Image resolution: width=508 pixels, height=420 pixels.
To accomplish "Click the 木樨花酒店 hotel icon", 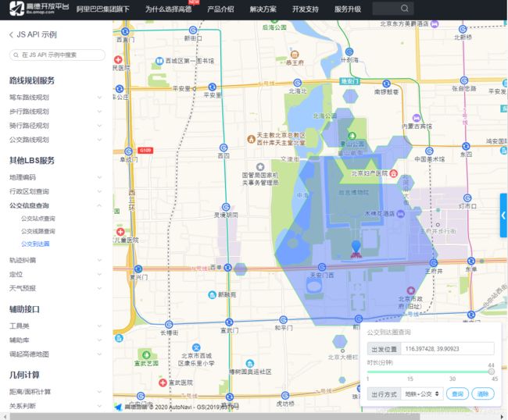I will pos(401,214).
